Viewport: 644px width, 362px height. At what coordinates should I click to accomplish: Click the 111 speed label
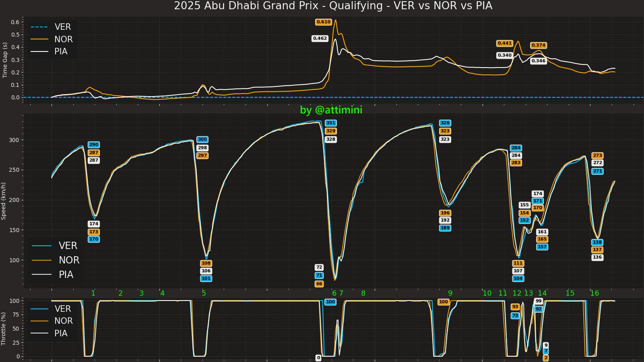click(x=518, y=263)
